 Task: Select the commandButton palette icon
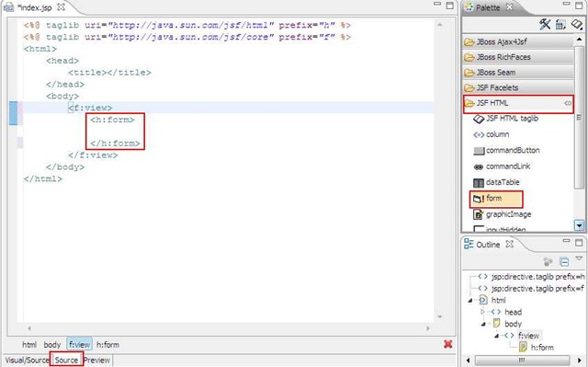479,151
